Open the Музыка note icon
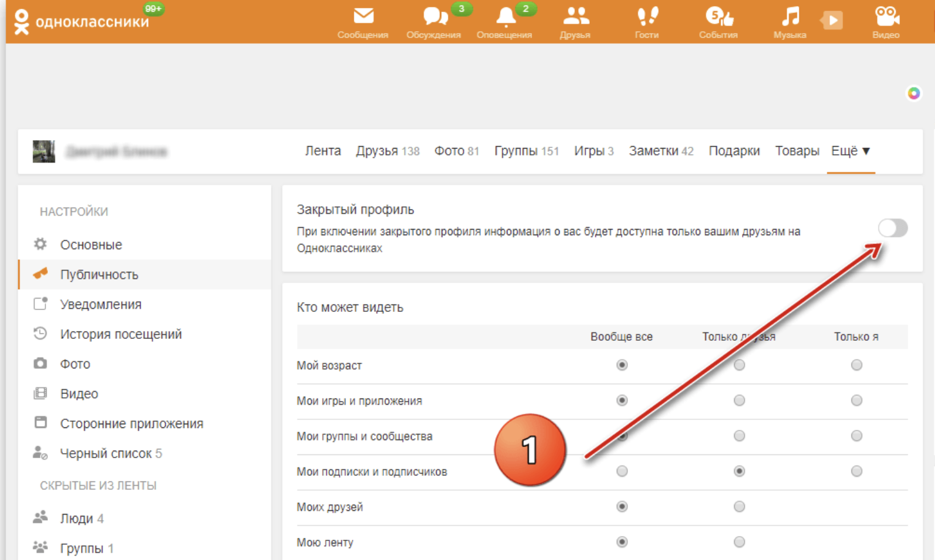935x560 pixels. coord(790,16)
